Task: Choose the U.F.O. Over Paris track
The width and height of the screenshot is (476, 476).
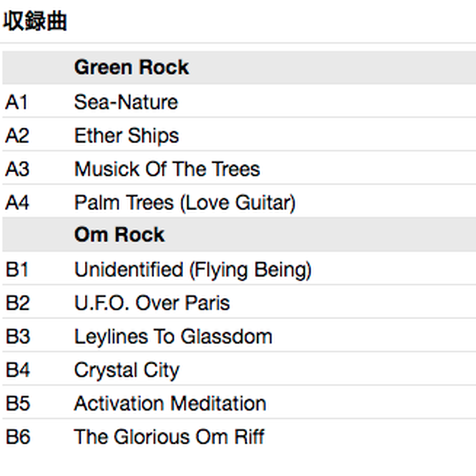Action: point(152,303)
